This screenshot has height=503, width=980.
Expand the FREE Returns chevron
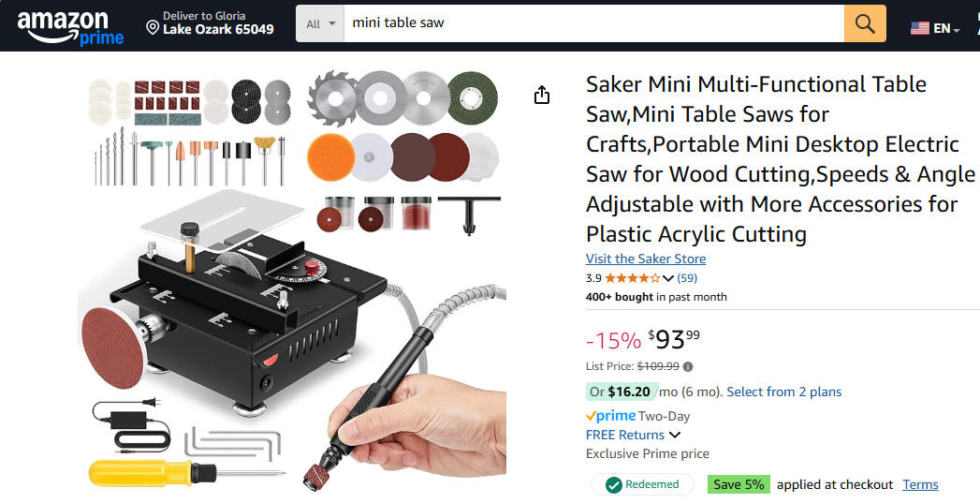[675, 435]
